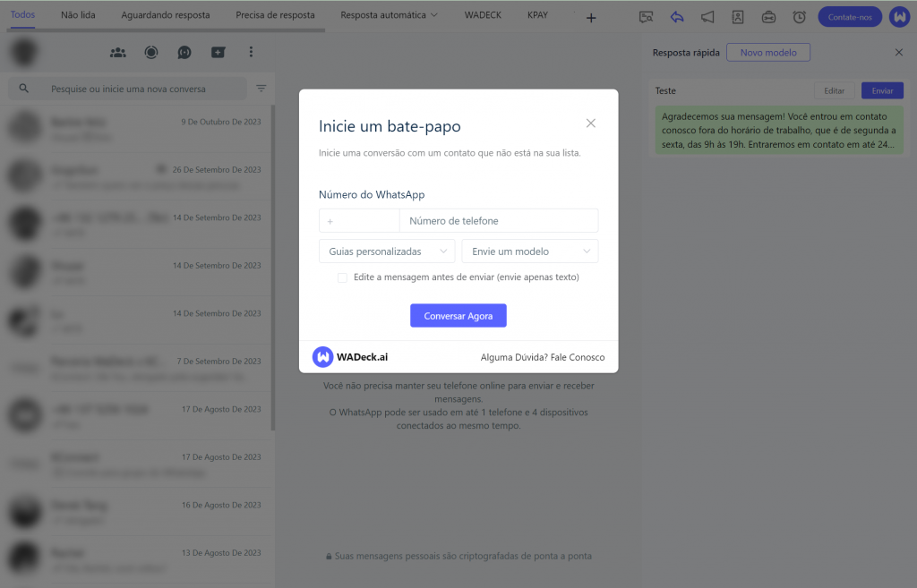The height and width of the screenshot is (588, 917).
Task: Select the WADECK tab
Action: click(482, 15)
